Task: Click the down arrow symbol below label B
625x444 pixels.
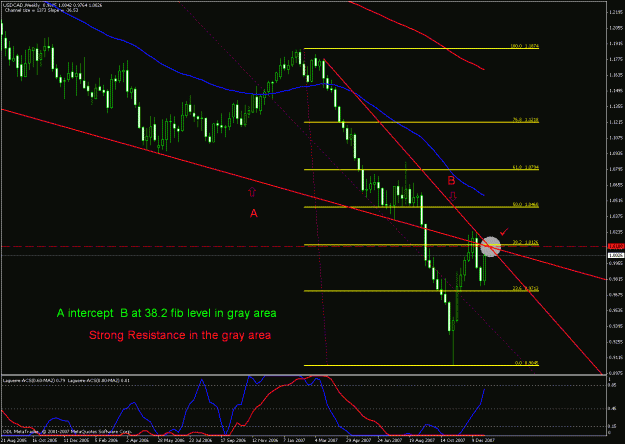Action: [x=453, y=196]
